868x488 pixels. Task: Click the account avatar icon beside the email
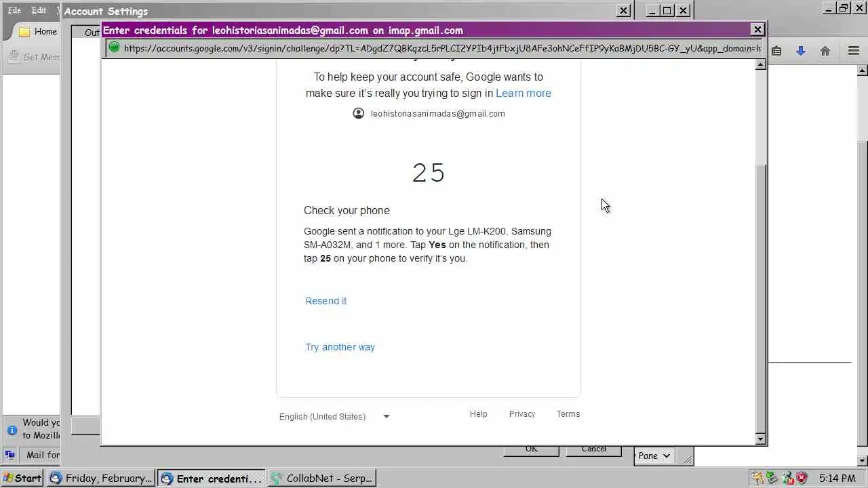(x=359, y=113)
